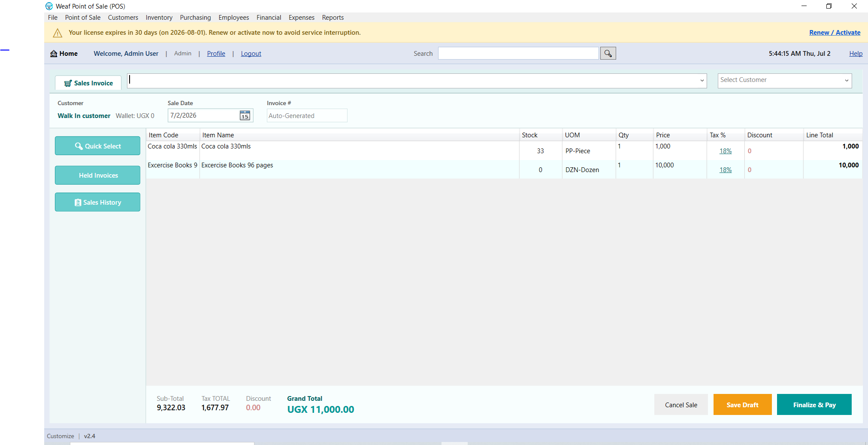This screenshot has height=445, width=868.
Task: Click 'Excercise Books 96 pages' item name
Action: point(237,165)
